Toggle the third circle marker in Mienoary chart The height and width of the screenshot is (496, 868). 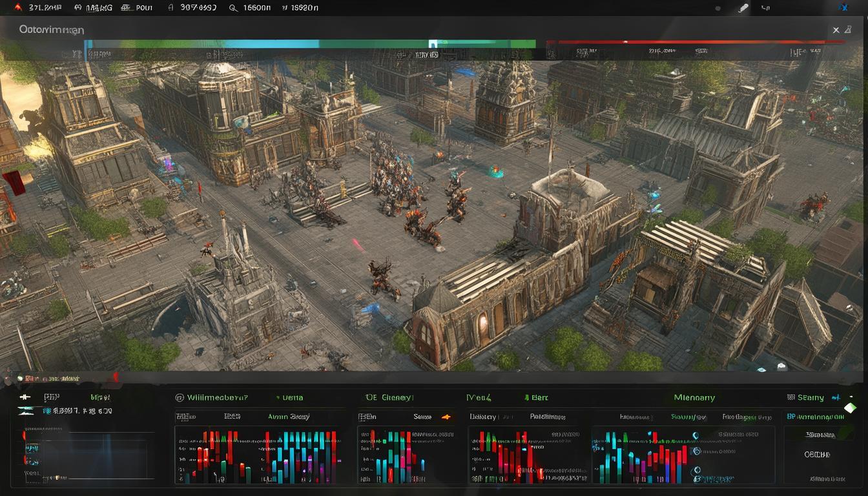(697, 470)
